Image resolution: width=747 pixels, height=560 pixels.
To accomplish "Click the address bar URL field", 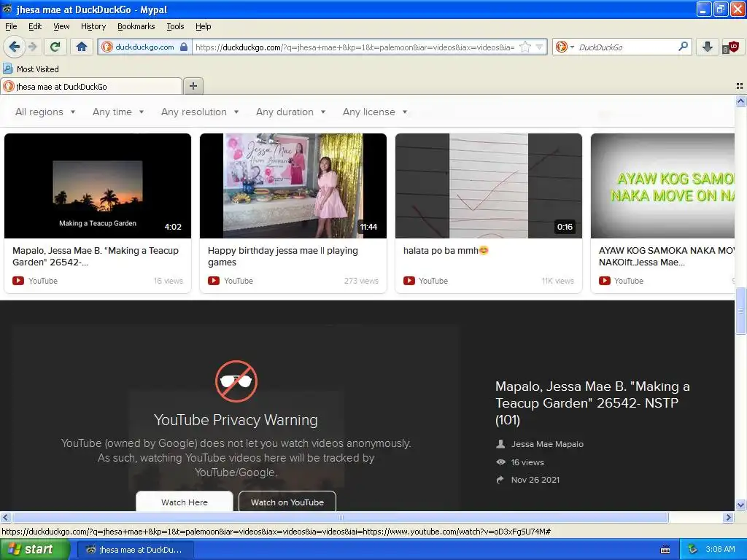I will (x=355, y=47).
